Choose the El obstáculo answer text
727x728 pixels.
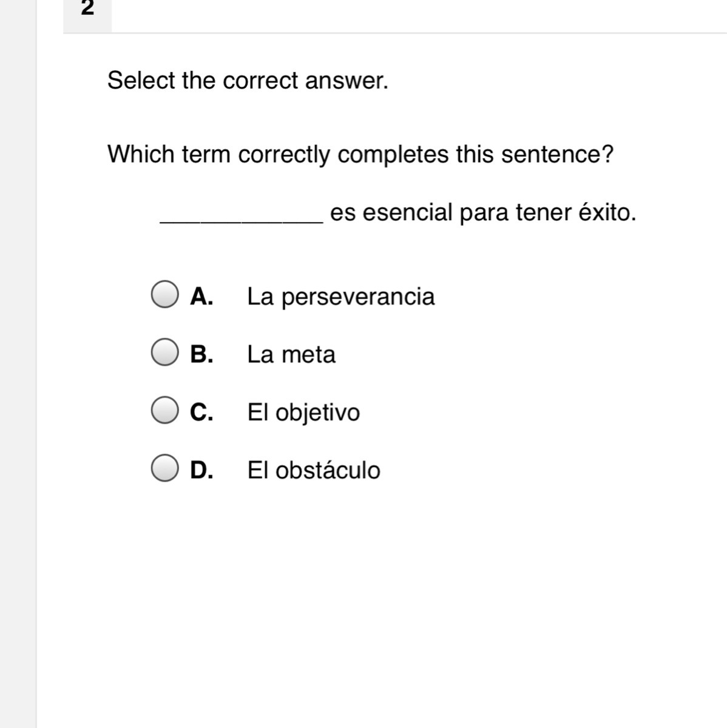(x=314, y=470)
